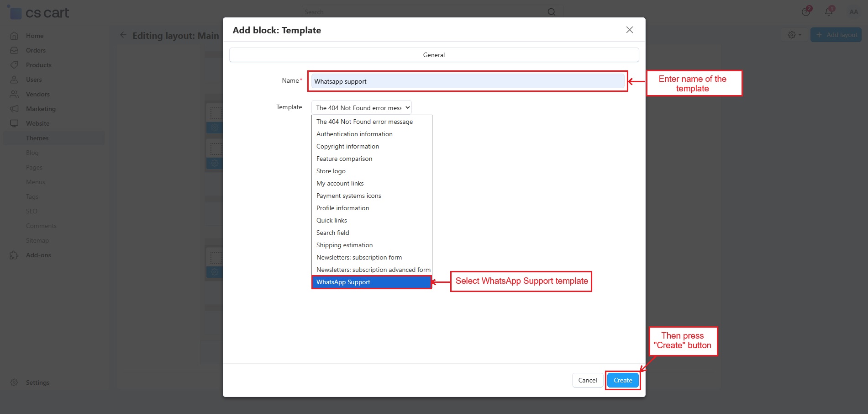Pick Search field in template list
Image resolution: width=868 pixels, height=414 pixels.
(x=332, y=233)
